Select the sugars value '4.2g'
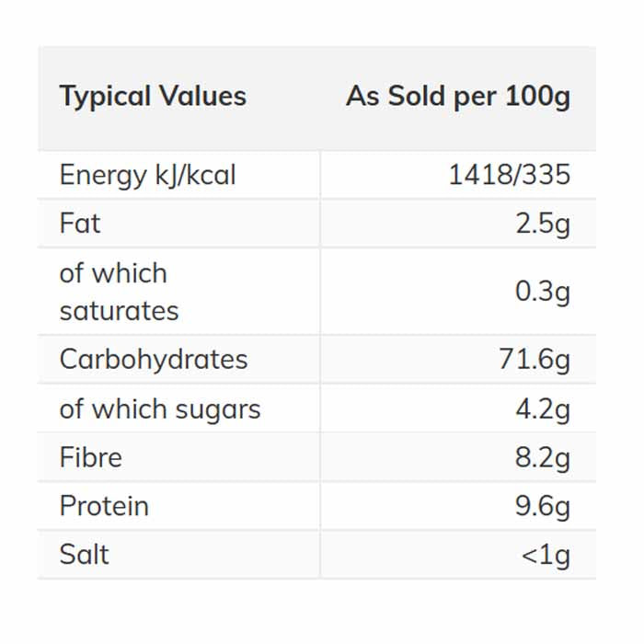This screenshot has width=644, height=644. (543, 408)
